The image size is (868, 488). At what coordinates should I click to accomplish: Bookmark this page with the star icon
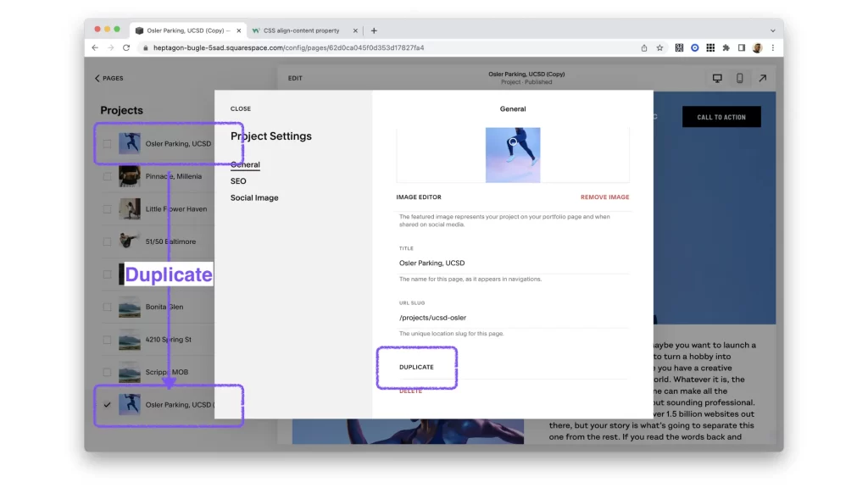click(659, 47)
